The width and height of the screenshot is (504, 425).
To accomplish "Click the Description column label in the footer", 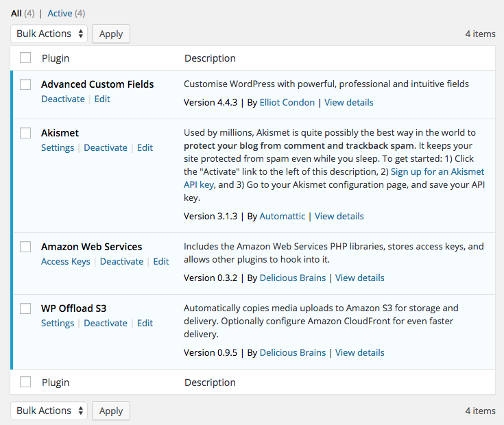I will click(x=210, y=382).
